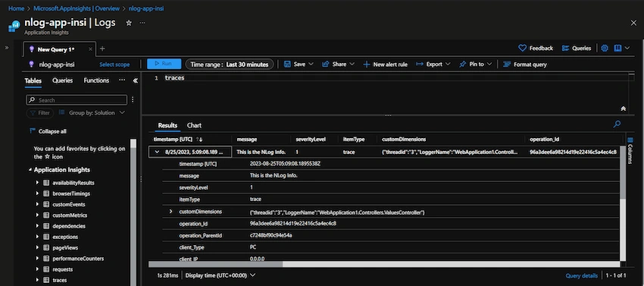The height and width of the screenshot is (286, 644).
Task: Click the traces query text in the editor
Action: tap(174, 78)
